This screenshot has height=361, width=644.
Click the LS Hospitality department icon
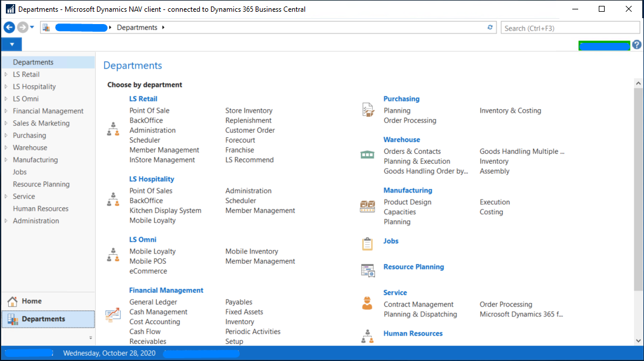click(113, 200)
